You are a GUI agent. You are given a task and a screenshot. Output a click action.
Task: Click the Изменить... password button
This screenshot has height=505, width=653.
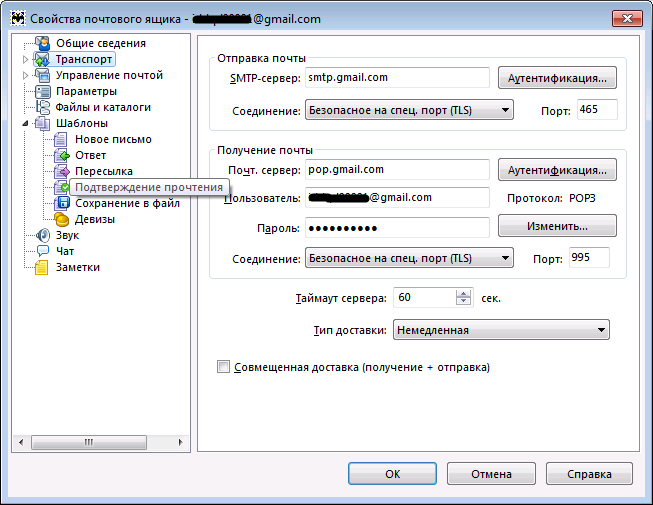click(557, 227)
